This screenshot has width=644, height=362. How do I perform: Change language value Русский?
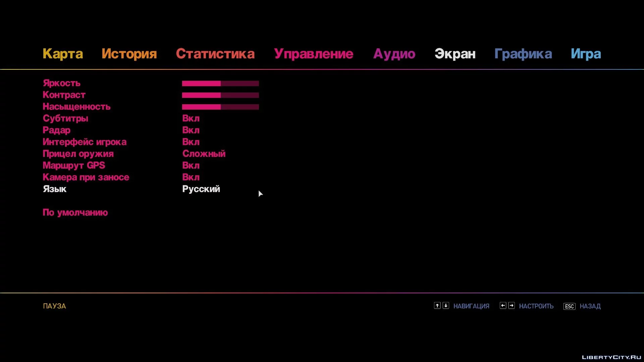point(201,189)
